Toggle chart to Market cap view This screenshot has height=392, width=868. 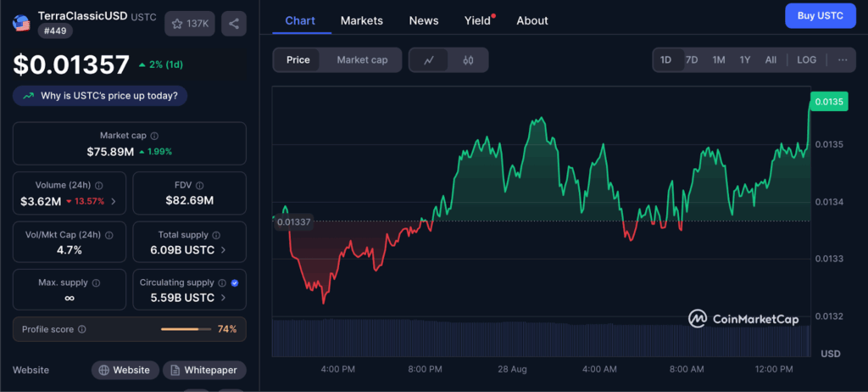[x=362, y=60]
